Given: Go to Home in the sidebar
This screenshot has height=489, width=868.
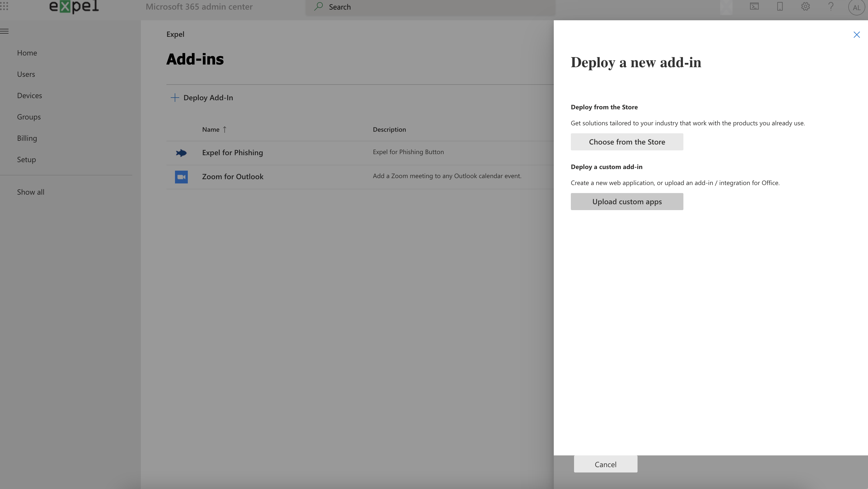Looking at the screenshot, I should pyautogui.click(x=27, y=53).
